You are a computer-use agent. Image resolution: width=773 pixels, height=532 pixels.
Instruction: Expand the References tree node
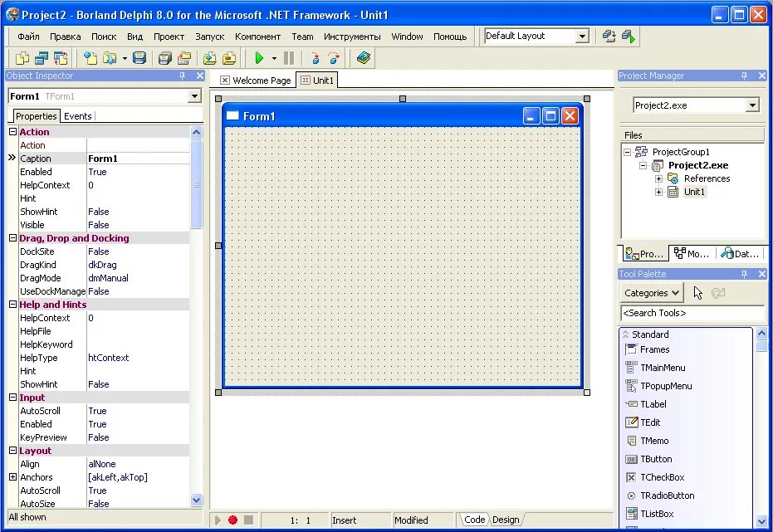tap(658, 178)
